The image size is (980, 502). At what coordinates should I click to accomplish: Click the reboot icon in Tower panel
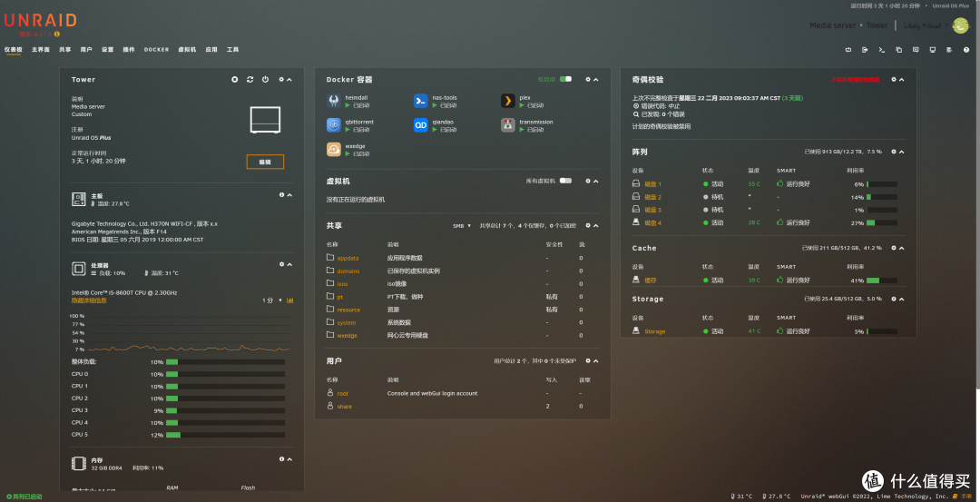pyautogui.click(x=250, y=79)
